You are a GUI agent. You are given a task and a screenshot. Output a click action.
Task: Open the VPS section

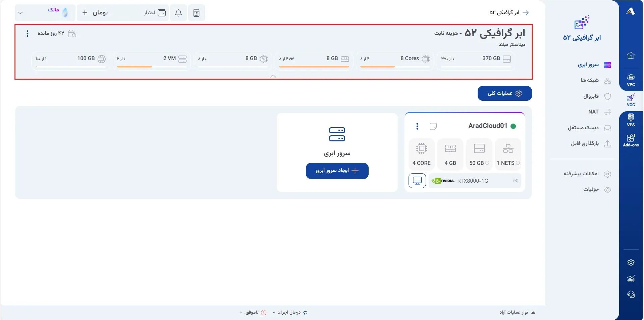click(x=631, y=120)
